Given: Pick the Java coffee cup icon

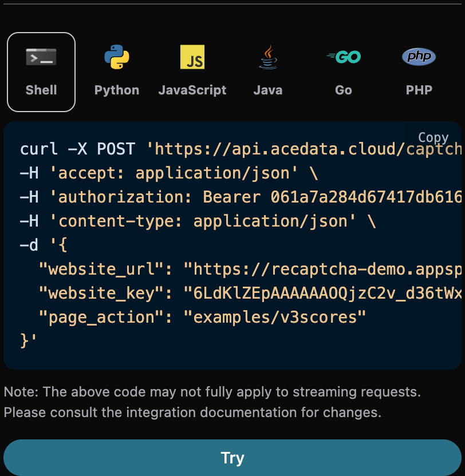Looking at the screenshot, I should 267,57.
